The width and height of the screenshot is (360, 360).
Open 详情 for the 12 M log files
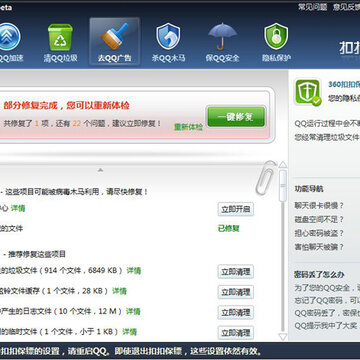(x=133, y=312)
